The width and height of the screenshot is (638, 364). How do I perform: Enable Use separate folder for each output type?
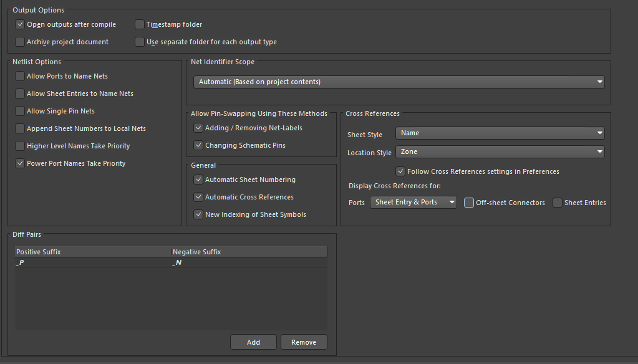(x=140, y=42)
